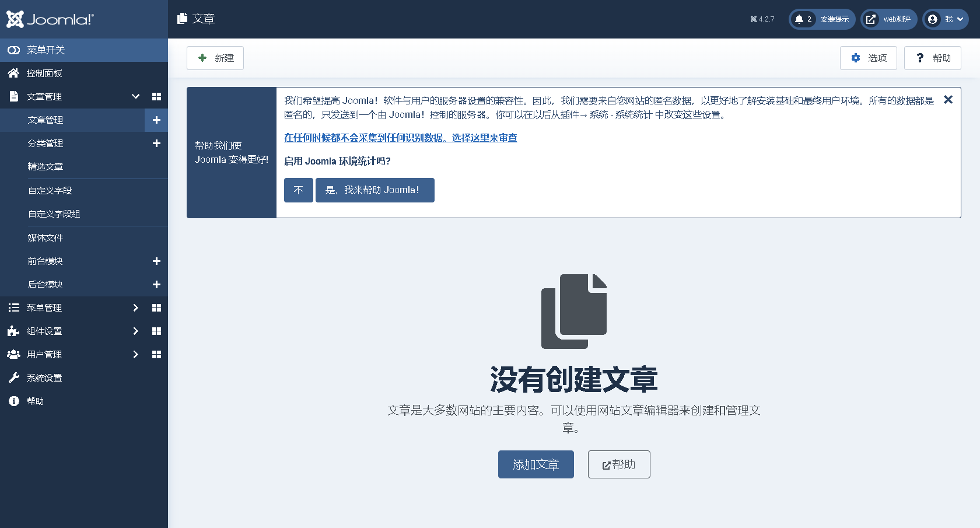Click the toolbar 帮助 question mark button
The width and height of the screenshot is (980, 528).
pyautogui.click(x=933, y=58)
